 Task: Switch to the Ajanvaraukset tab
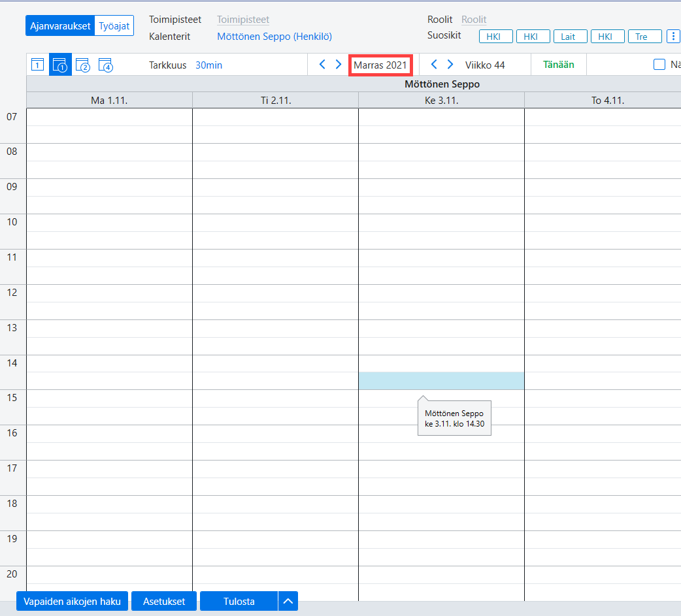tap(60, 25)
